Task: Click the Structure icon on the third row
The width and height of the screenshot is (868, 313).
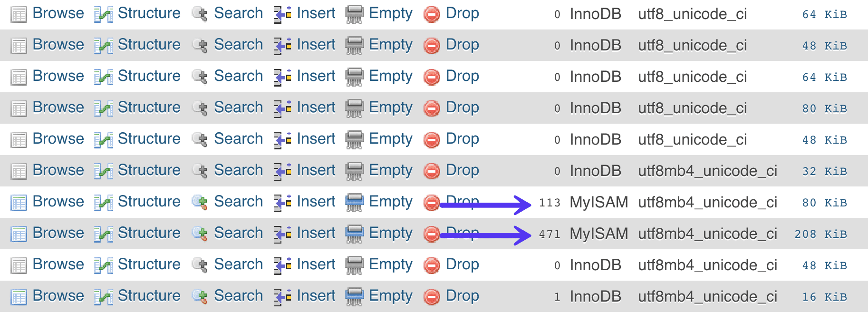Action: pos(103,76)
